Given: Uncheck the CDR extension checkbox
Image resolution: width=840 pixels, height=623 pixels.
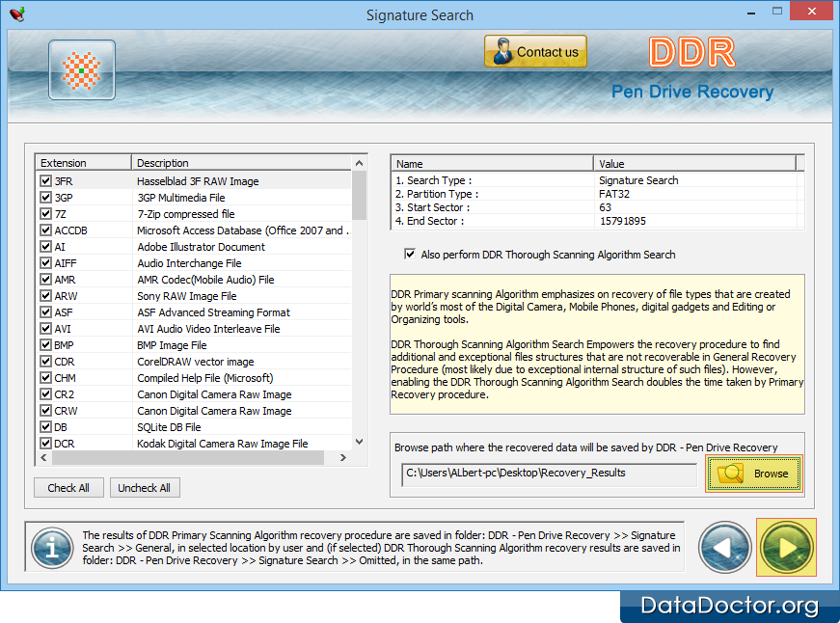Looking at the screenshot, I should [x=45, y=362].
